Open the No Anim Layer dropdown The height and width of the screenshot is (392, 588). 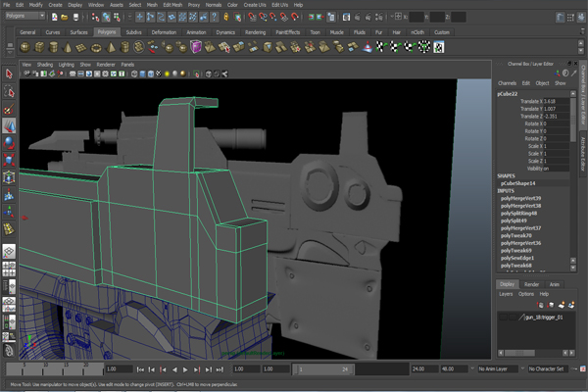[497, 369]
